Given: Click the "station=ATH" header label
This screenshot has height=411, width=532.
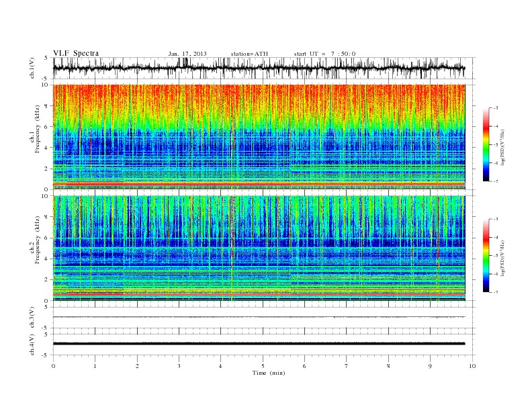Looking at the screenshot, I should tap(249, 54).
